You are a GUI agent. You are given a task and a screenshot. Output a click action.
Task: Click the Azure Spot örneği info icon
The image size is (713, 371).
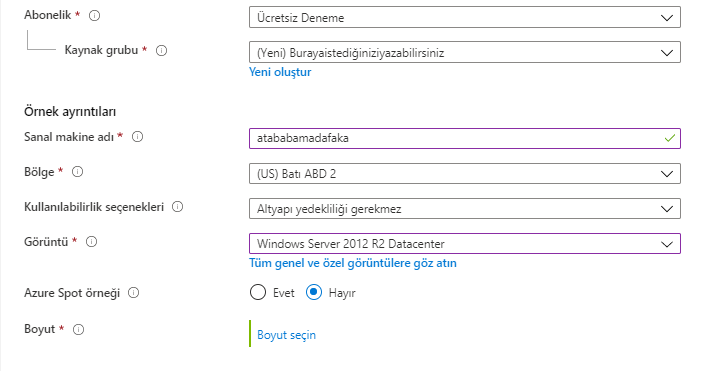pyautogui.click(x=133, y=293)
